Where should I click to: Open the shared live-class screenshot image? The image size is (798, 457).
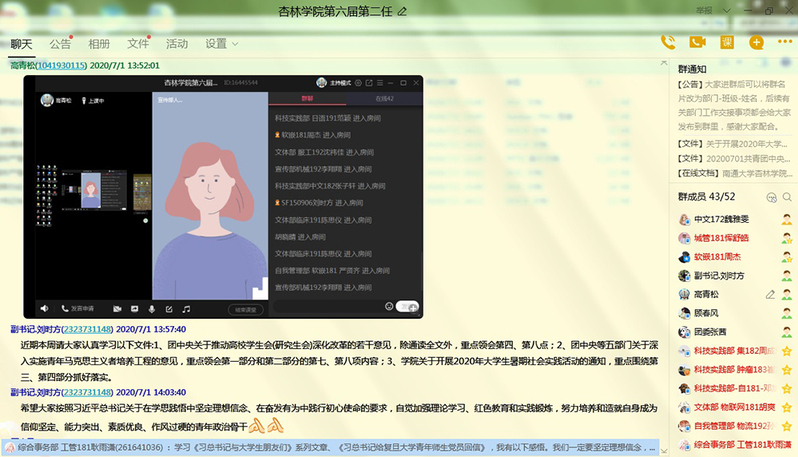point(223,197)
